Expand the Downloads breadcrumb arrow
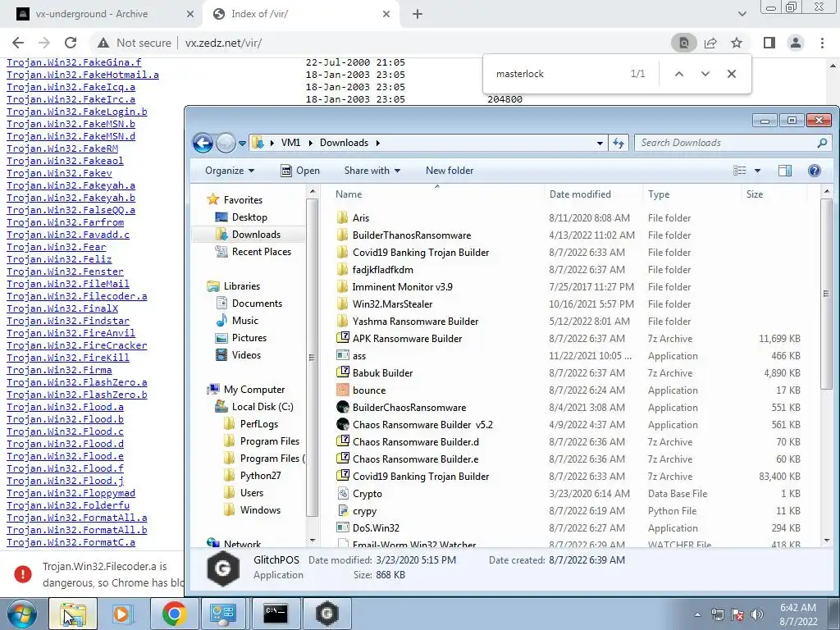 (x=377, y=143)
